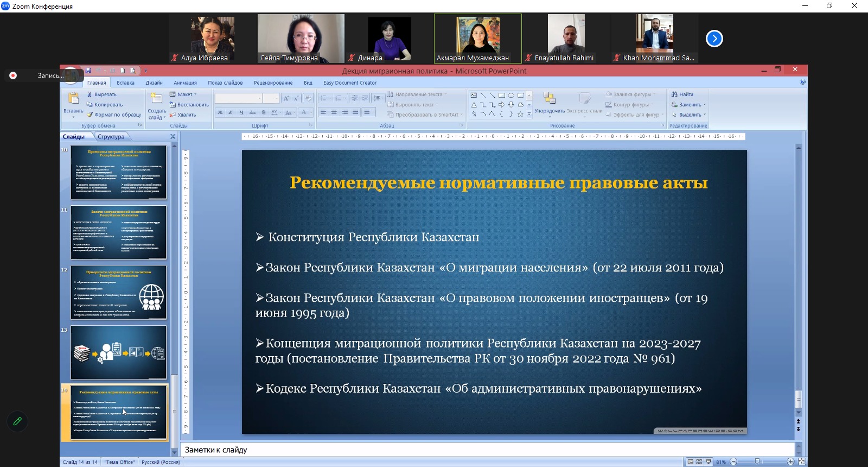Click Delete slide (Удалить) button

coord(183,115)
